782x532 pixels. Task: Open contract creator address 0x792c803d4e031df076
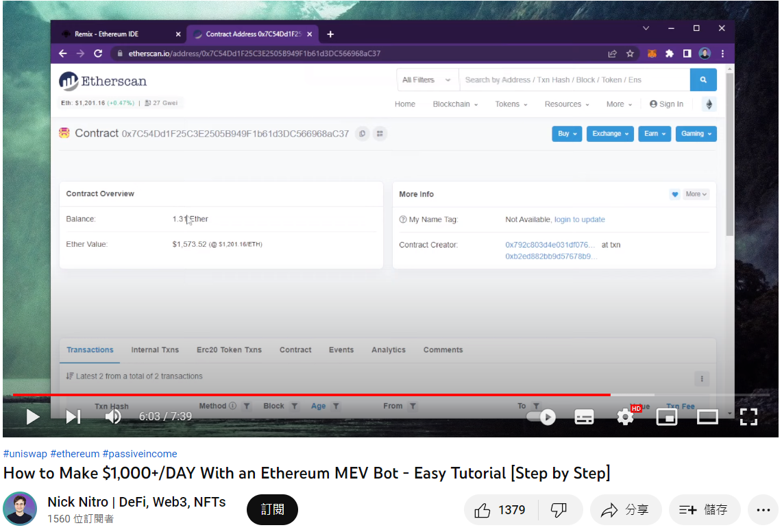coord(550,245)
